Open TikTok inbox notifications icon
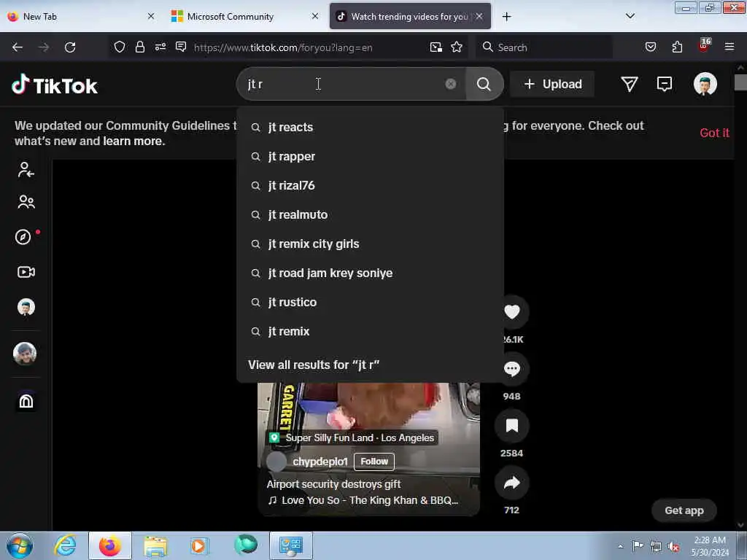747x560 pixels. click(664, 85)
